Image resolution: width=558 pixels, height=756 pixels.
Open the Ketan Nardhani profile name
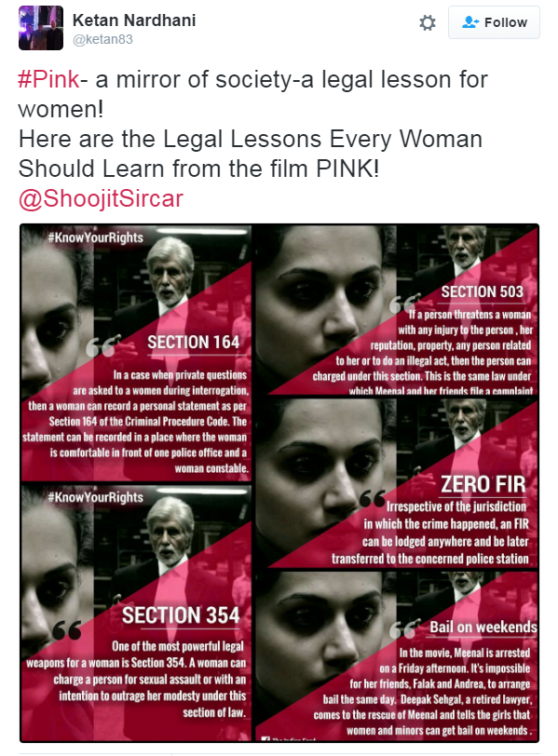134,20
